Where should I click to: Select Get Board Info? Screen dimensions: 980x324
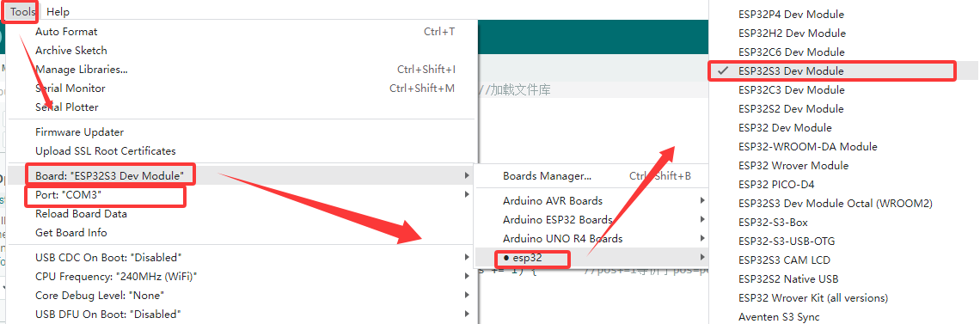tap(242, 233)
